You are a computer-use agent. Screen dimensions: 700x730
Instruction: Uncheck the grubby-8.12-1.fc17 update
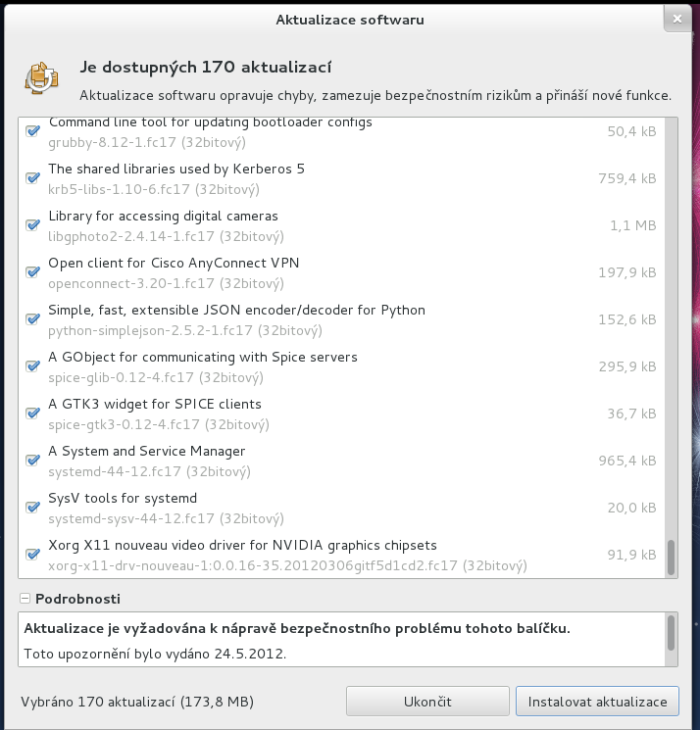pos(32,131)
